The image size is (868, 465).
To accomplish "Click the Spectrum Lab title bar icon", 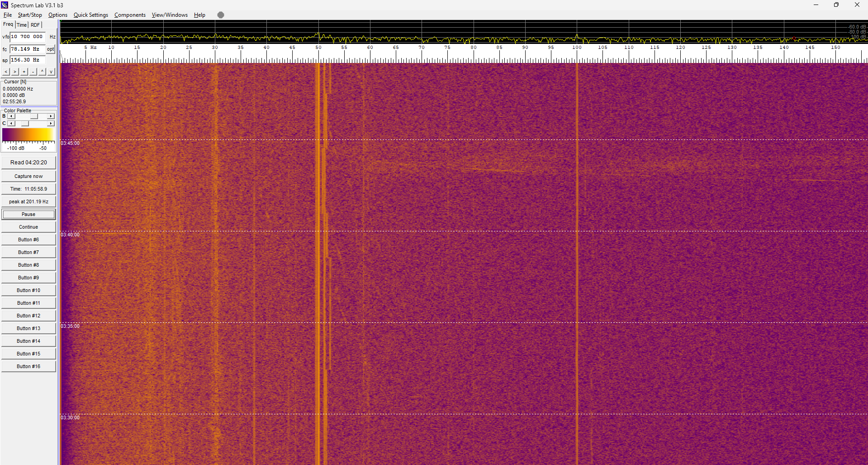I will click(x=5, y=5).
